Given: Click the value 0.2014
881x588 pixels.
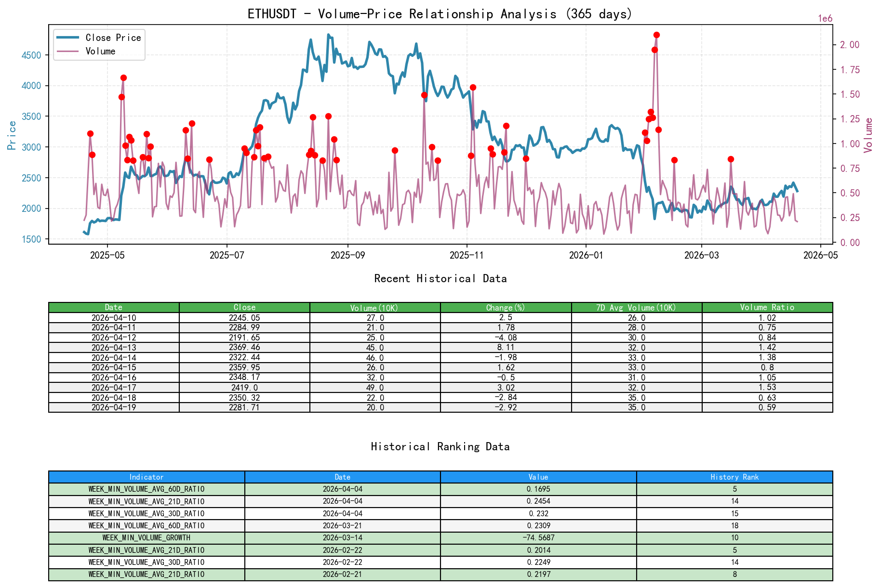Looking at the screenshot, I should point(538,550).
